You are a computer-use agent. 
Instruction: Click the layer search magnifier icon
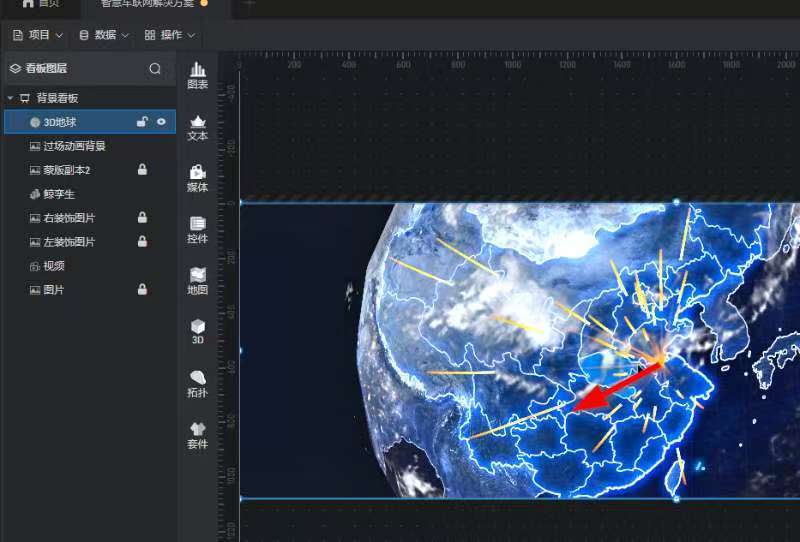[x=155, y=68]
